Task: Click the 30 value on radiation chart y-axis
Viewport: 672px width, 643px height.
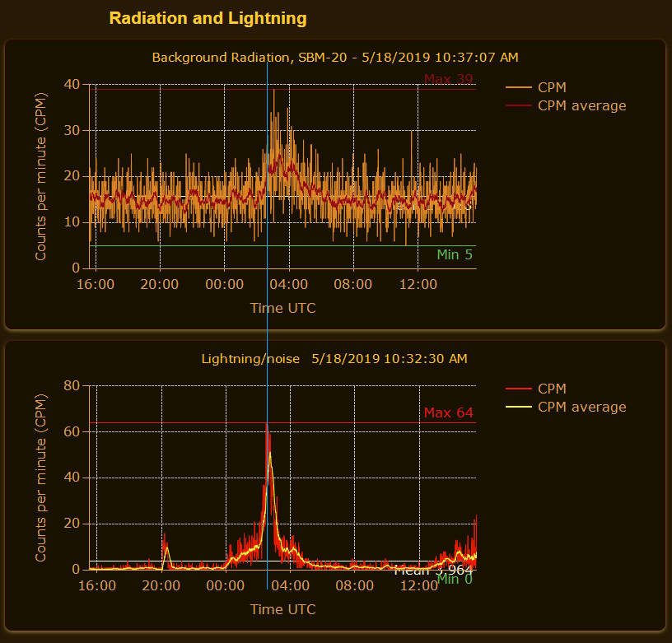Action: (x=72, y=130)
